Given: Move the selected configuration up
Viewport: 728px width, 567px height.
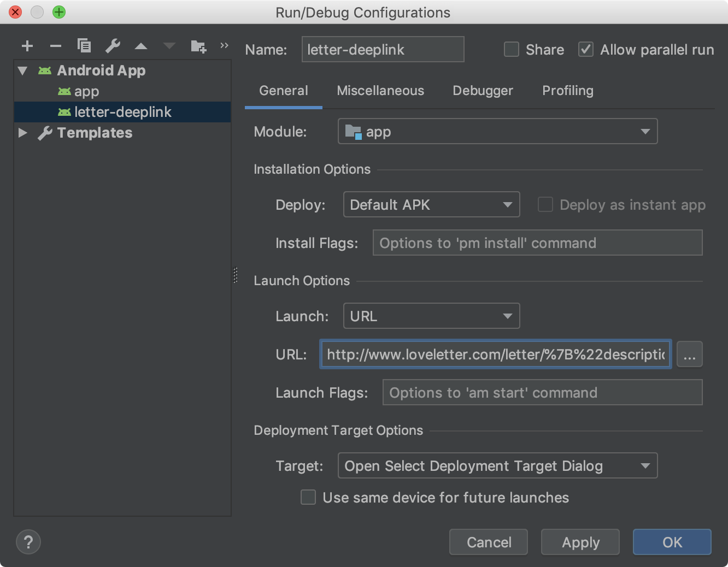Looking at the screenshot, I should pyautogui.click(x=141, y=46).
